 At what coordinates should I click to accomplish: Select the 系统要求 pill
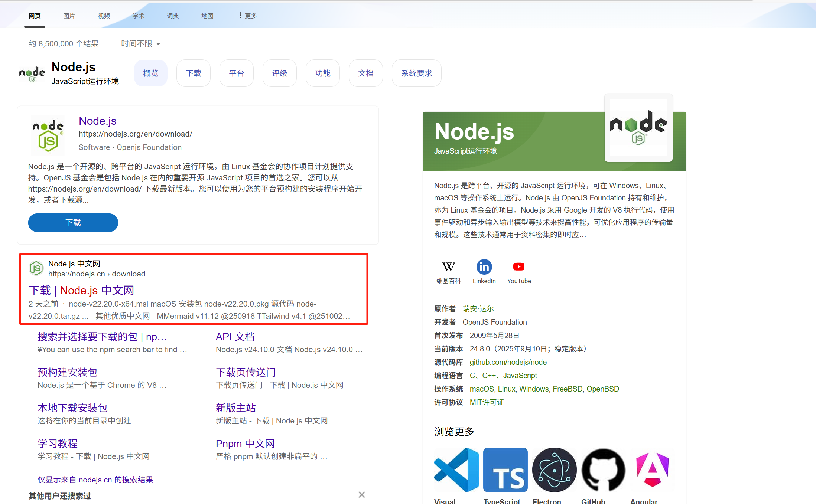(x=416, y=73)
